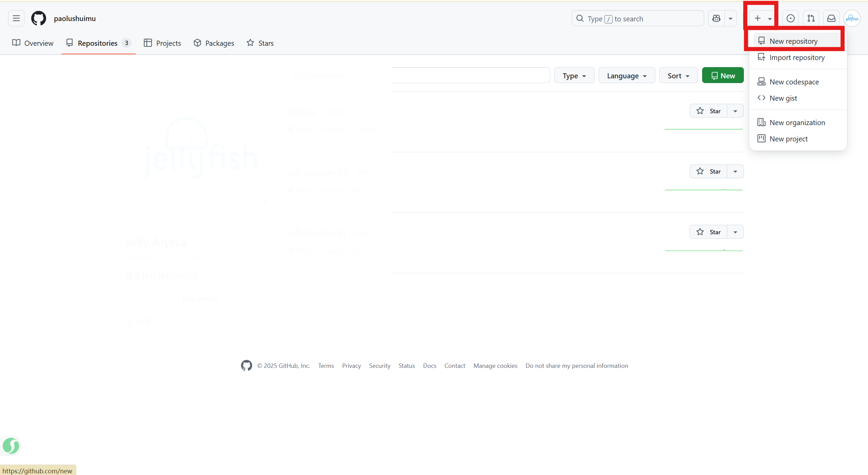Open the Pull requests icon in header
The width and height of the screenshot is (868, 475).
point(811,18)
